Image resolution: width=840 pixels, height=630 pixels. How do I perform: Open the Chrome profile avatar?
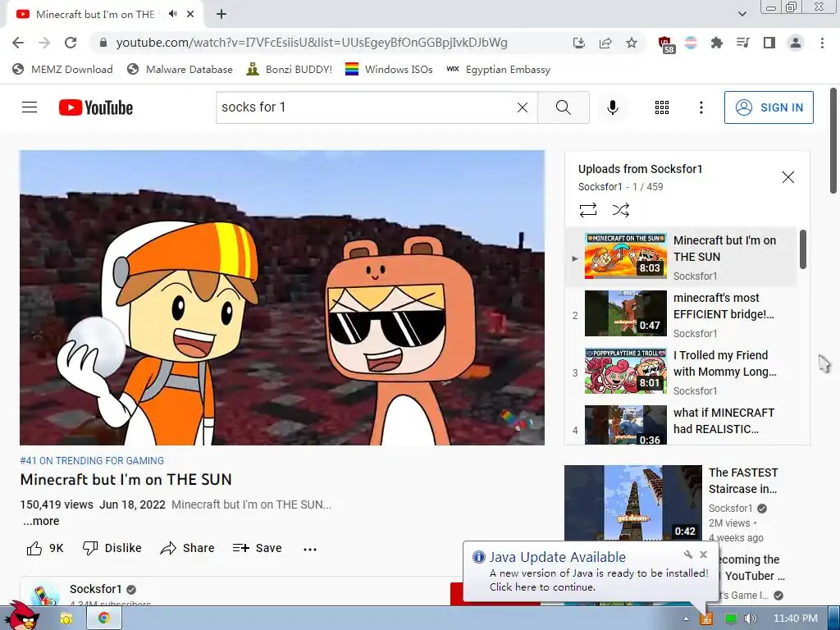point(796,43)
